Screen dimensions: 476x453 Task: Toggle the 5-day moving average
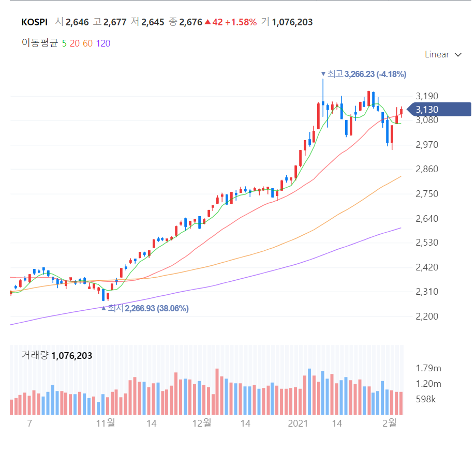[x=64, y=43]
